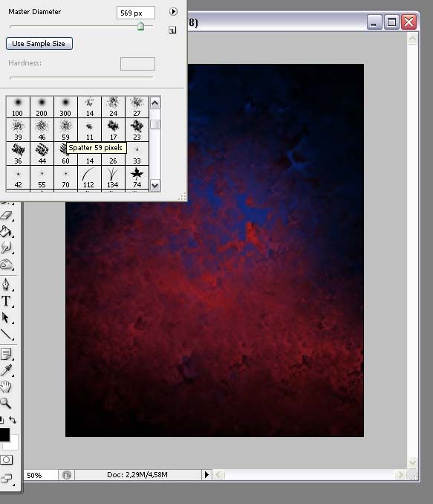Create new preset from this brush

172,30
